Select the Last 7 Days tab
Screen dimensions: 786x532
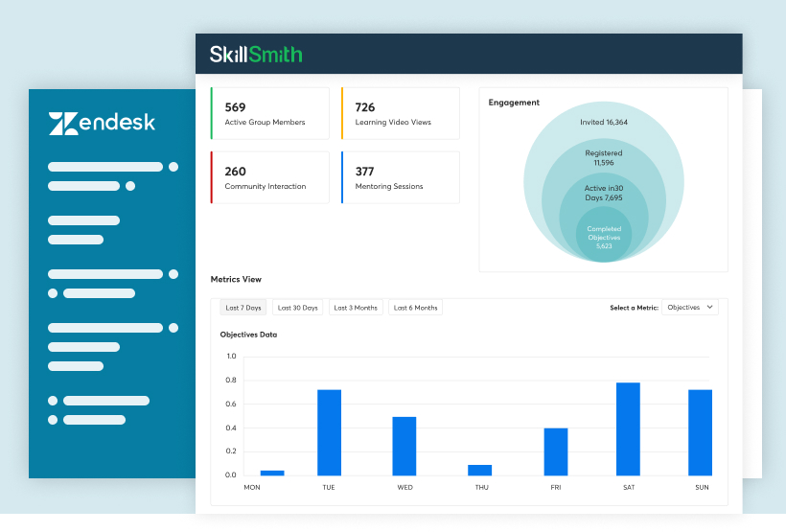tap(243, 308)
